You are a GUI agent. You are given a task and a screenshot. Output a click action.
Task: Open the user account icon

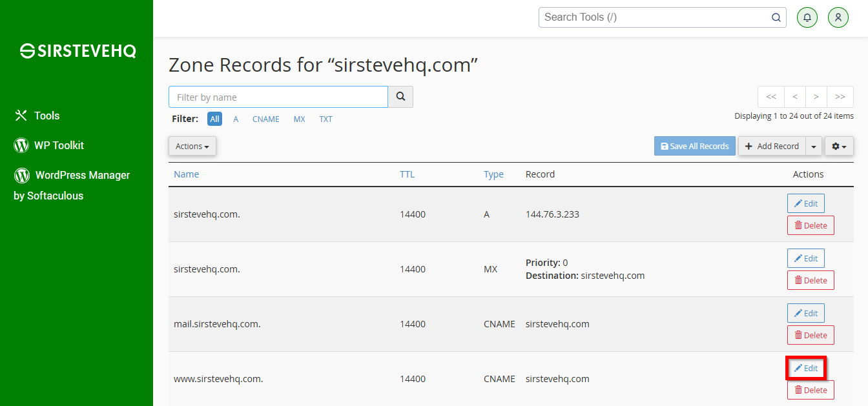(838, 17)
